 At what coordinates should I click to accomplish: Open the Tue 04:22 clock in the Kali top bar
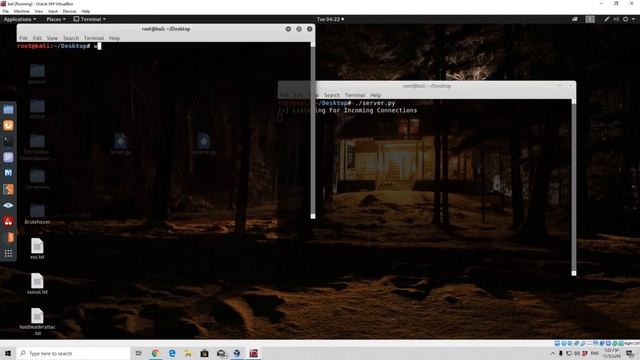330,19
